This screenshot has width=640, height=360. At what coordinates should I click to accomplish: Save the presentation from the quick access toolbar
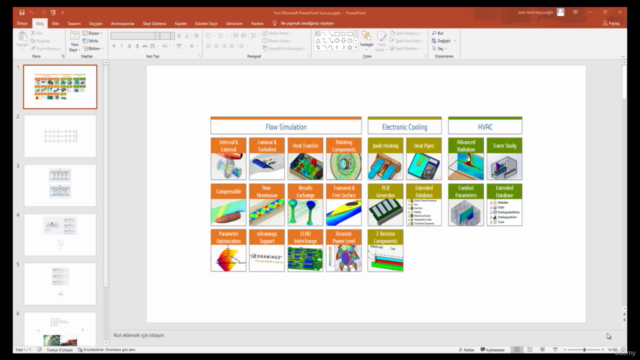tap(22, 13)
